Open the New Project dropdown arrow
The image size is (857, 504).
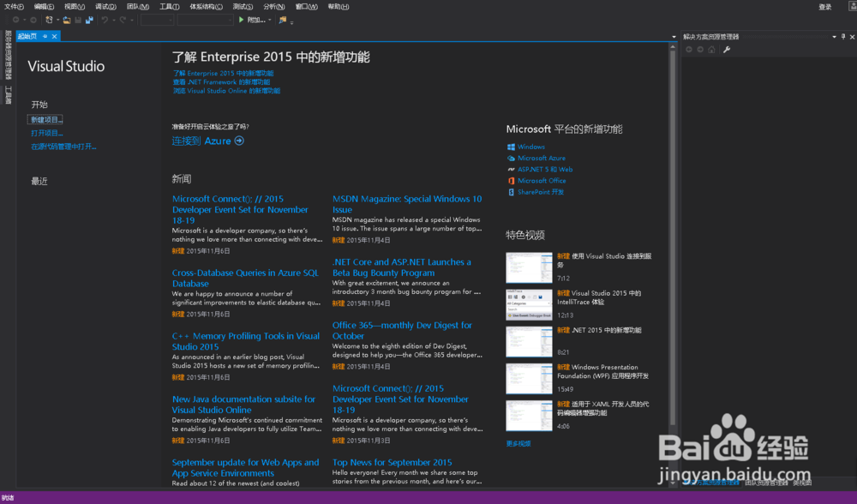(57, 20)
